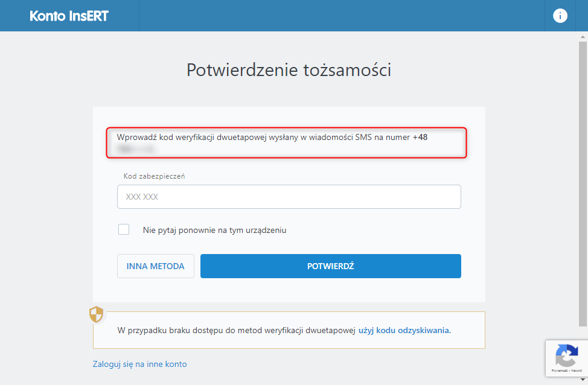Confirm with the POTWIERDŹ button
This screenshot has width=588, height=385.
point(330,266)
